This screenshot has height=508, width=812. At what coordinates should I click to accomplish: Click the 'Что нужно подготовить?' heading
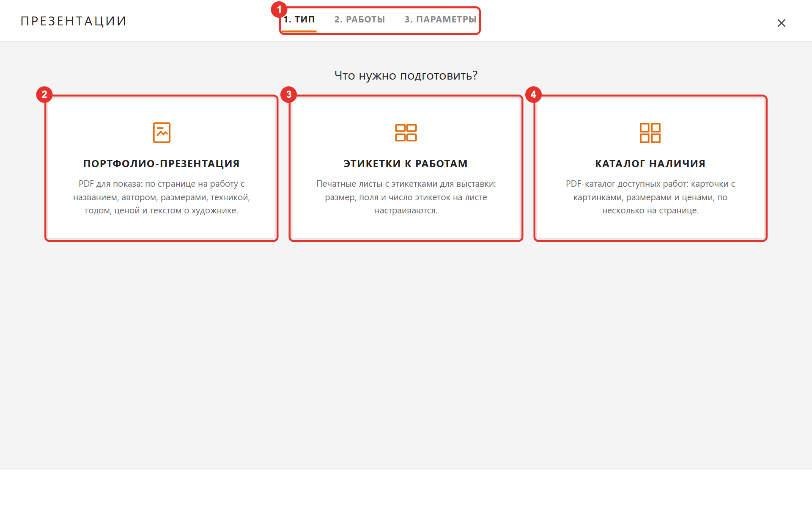click(x=406, y=75)
